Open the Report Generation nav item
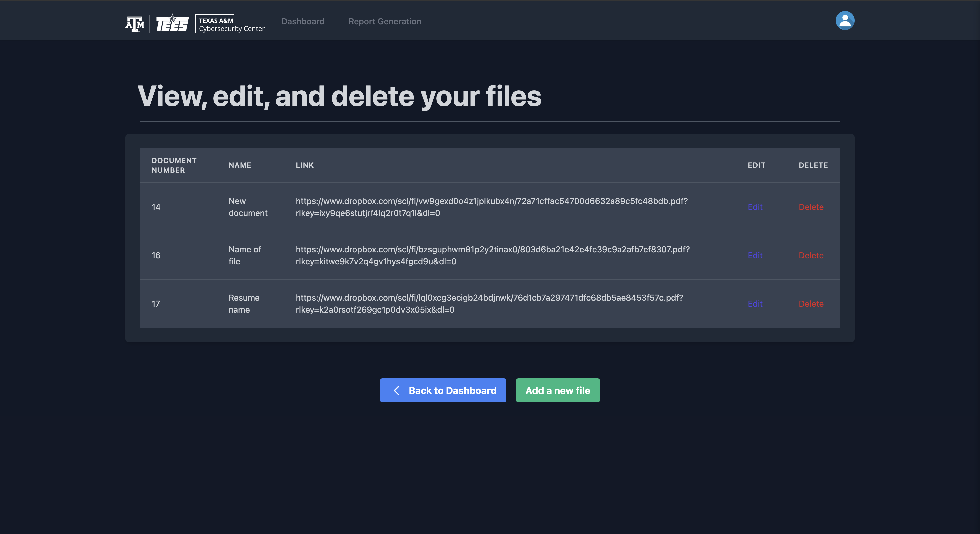 point(385,21)
